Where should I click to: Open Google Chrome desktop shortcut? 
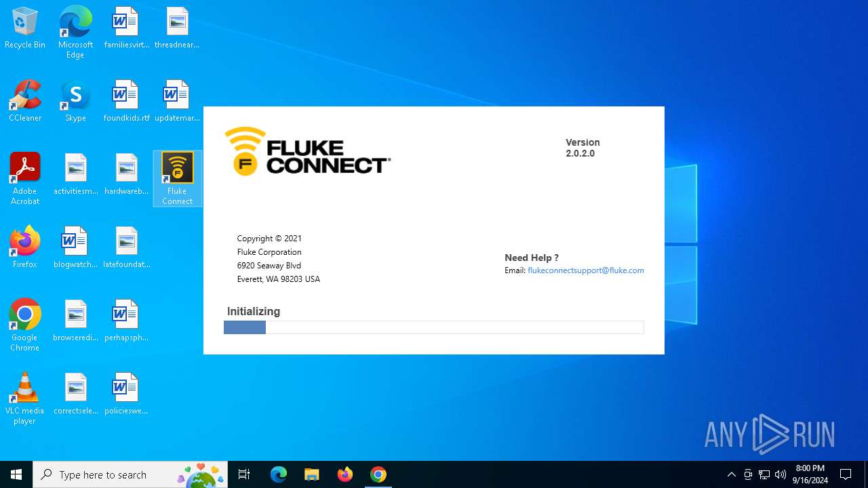pos(25,325)
